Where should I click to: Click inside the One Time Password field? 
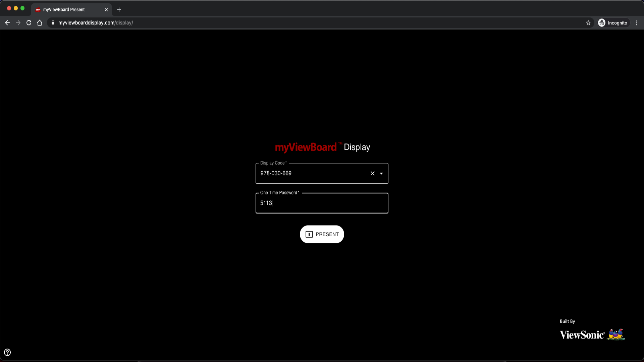pos(322,203)
